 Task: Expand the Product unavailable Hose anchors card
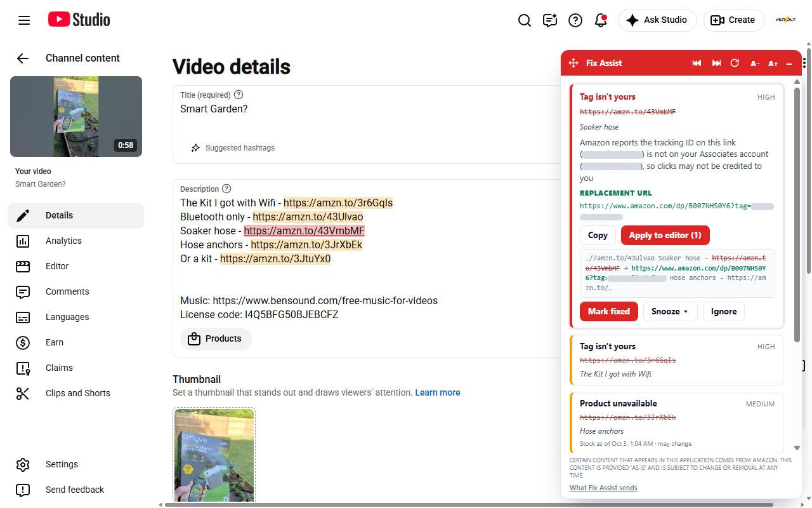tap(677, 422)
